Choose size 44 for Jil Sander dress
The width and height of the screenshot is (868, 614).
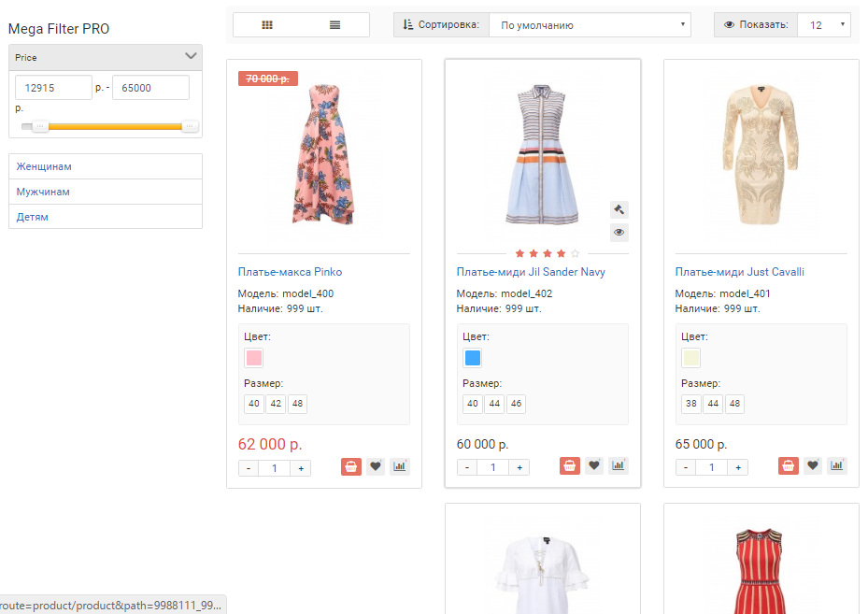pyautogui.click(x=494, y=404)
